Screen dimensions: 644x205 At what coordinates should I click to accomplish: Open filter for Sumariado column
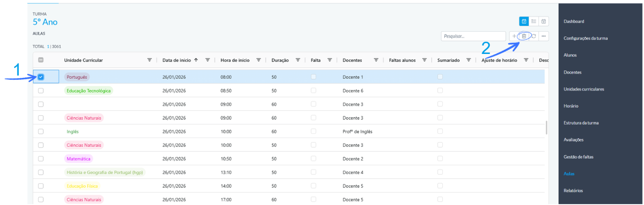[469, 60]
